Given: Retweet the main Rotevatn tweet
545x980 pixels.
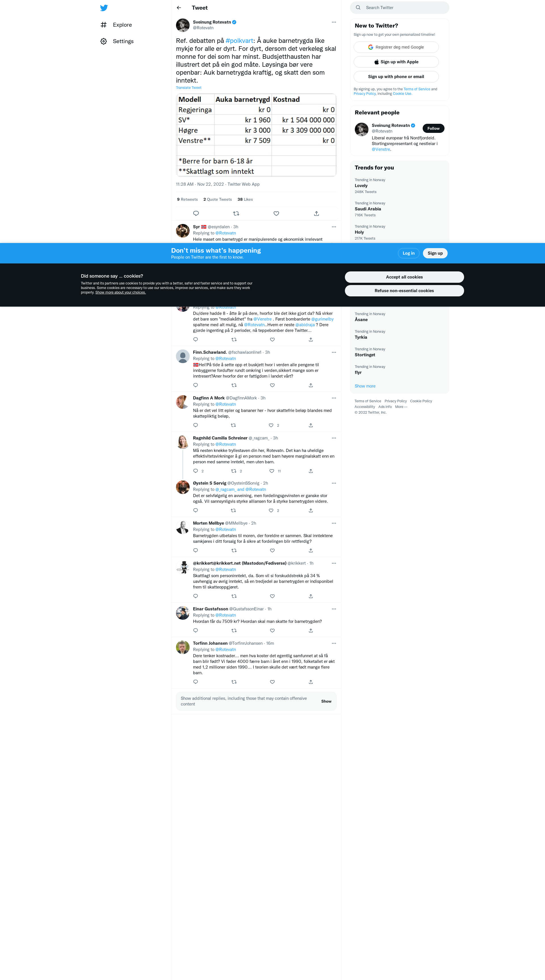Looking at the screenshot, I should [x=236, y=213].
